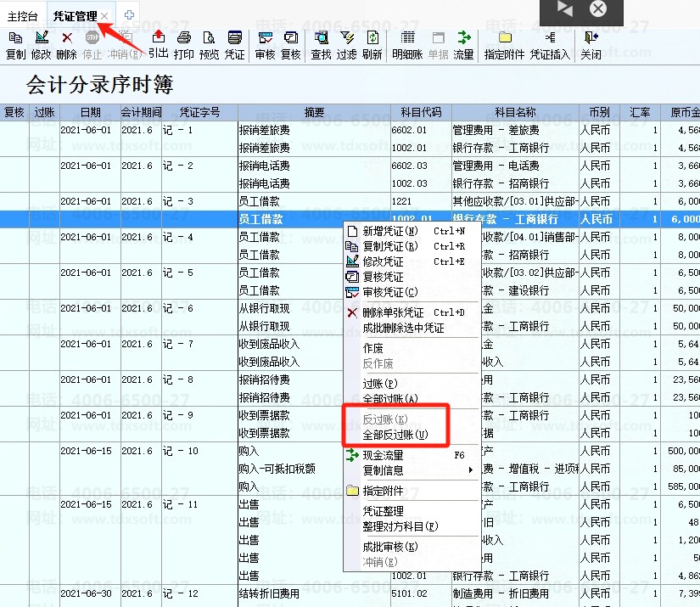This screenshot has height=607, width=700.
Task: Click the 复制 (Copy) toolbar icon
Action: [x=15, y=44]
